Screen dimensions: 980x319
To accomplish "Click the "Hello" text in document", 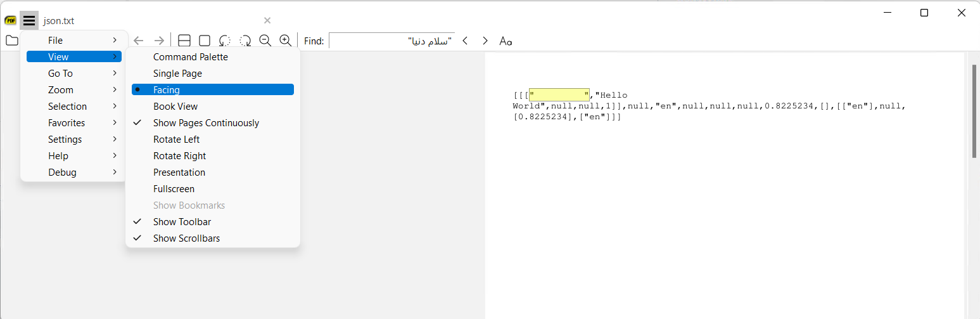I will tap(614, 95).
